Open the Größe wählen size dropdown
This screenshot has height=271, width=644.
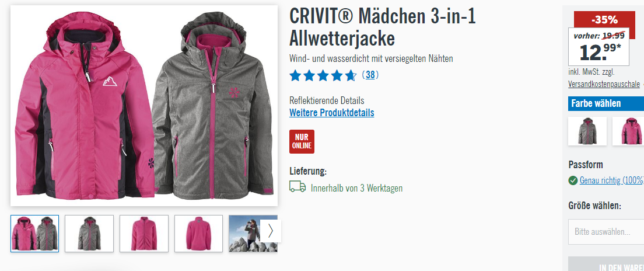606,232
